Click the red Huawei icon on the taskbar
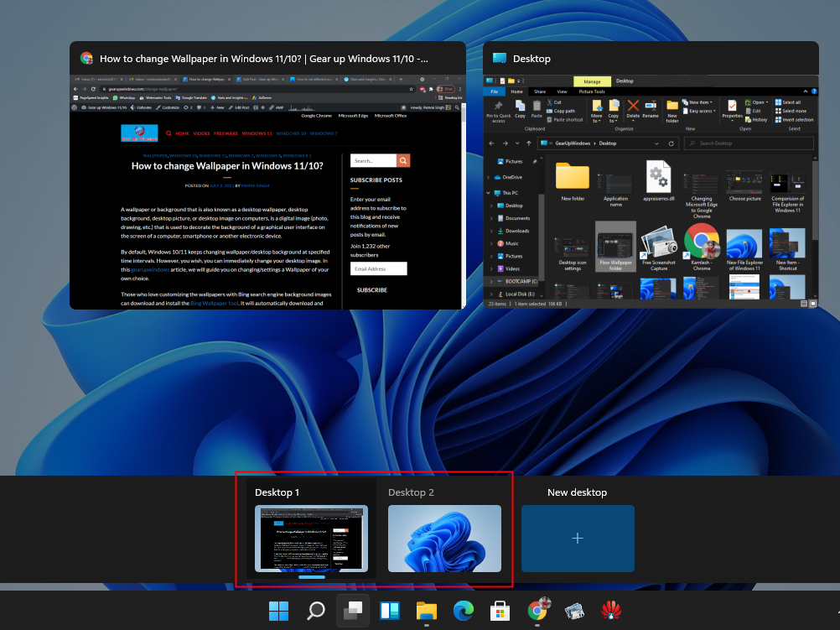Viewport: 840px width, 630px height. coord(611,610)
